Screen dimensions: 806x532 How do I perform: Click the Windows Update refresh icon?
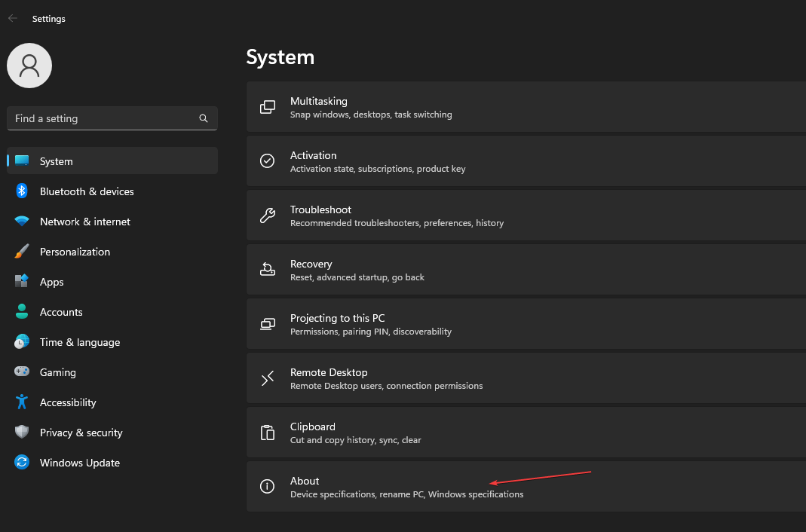coord(22,462)
